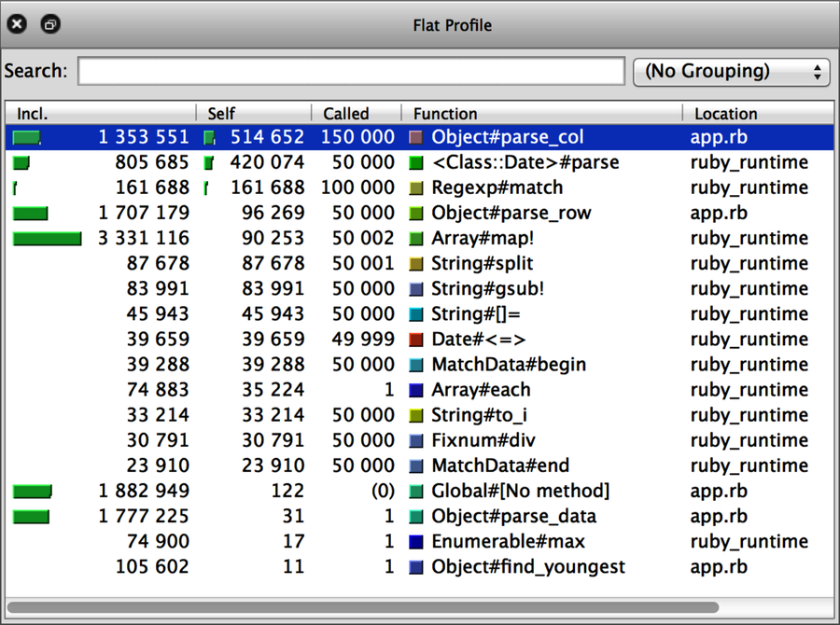Click the Incl. cost bar for Global#[No method]
The height and width of the screenshot is (625, 840).
pos(32,491)
